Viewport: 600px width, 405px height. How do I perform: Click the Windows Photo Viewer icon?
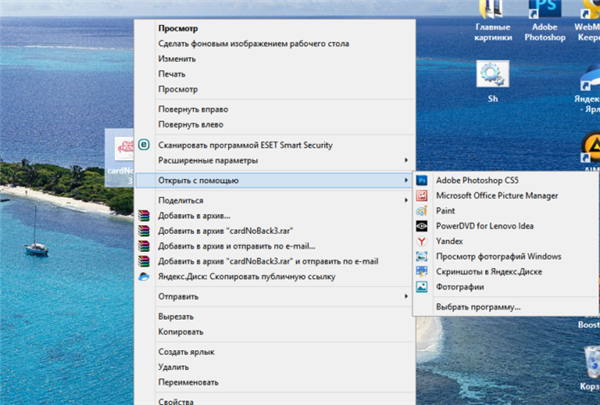click(x=422, y=256)
